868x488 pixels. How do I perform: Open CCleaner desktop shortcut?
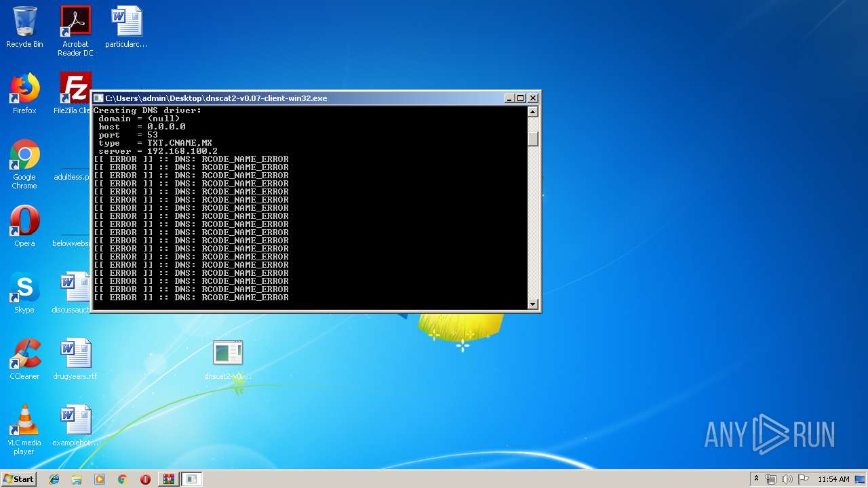click(24, 359)
